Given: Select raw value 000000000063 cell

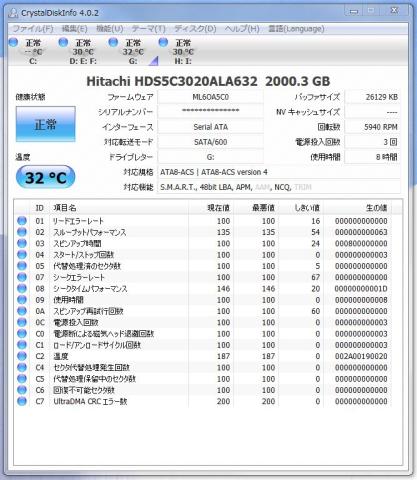Looking at the screenshot, I should [x=361, y=232].
